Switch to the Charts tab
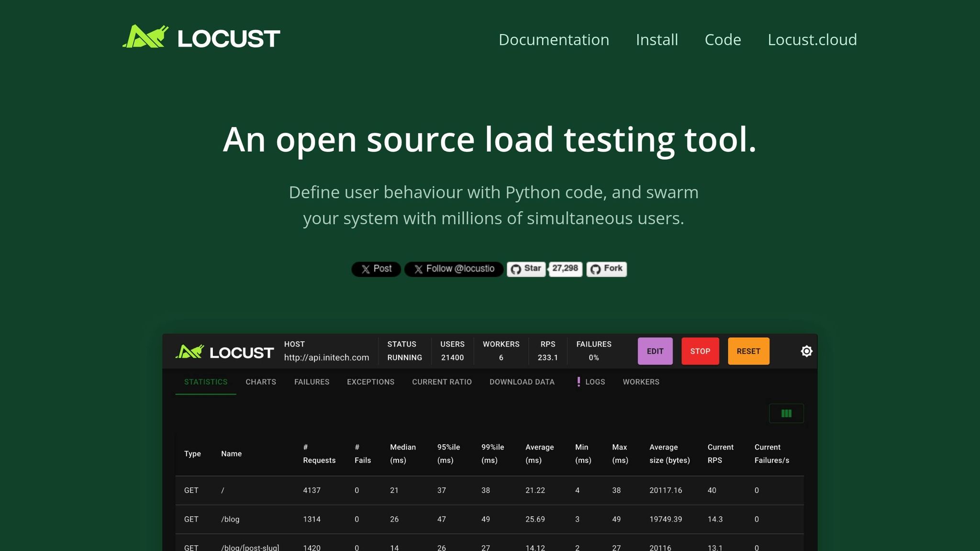980x551 pixels. (261, 382)
